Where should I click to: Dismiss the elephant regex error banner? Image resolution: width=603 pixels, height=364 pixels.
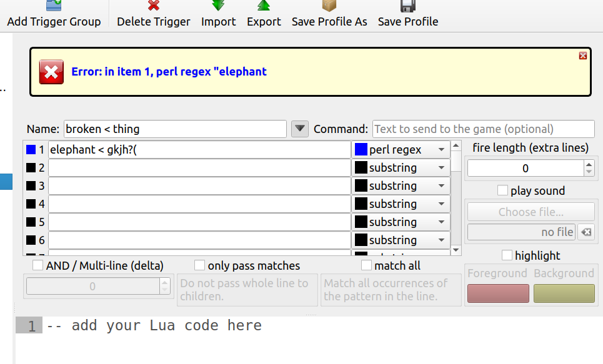[x=582, y=55]
